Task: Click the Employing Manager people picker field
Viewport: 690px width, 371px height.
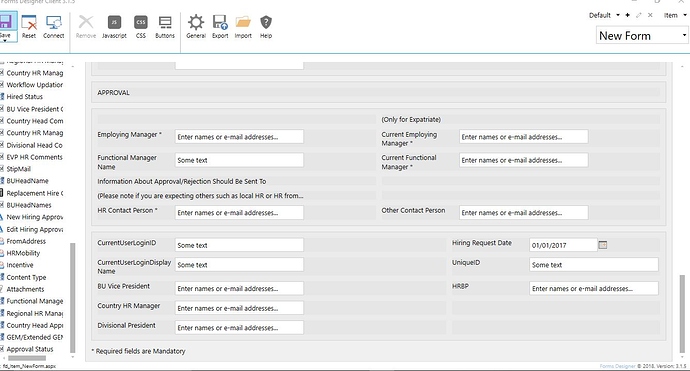Action: pyautogui.click(x=239, y=137)
